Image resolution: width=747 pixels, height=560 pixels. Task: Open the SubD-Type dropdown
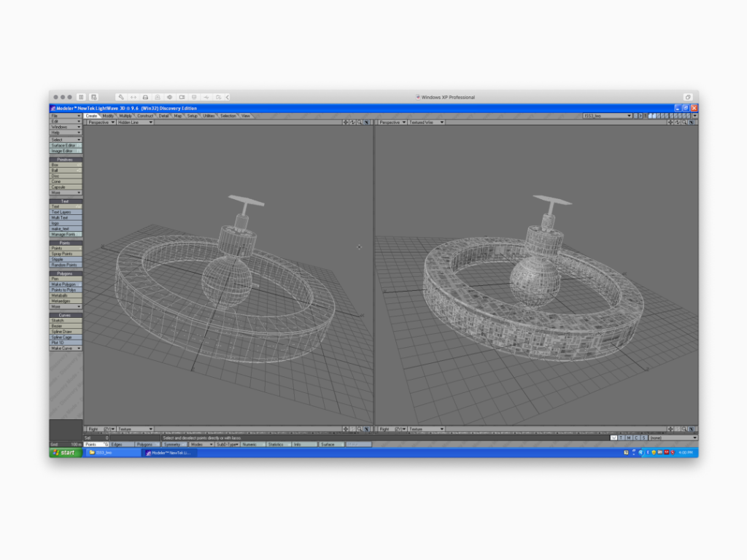click(x=228, y=444)
